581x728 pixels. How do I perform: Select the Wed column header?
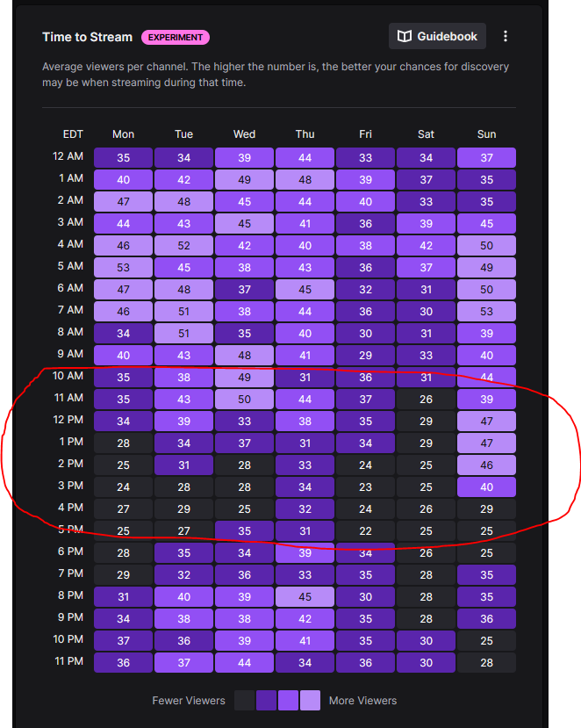pyautogui.click(x=244, y=134)
